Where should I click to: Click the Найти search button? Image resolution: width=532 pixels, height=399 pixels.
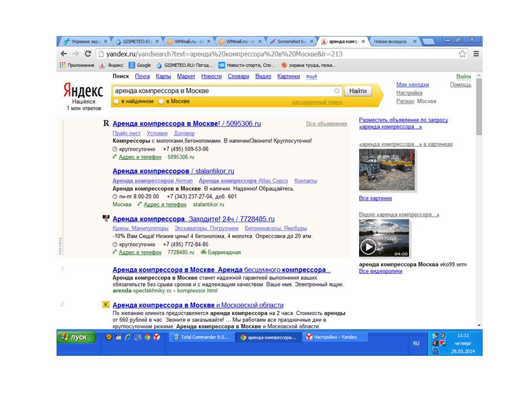(x=358, y=91)
